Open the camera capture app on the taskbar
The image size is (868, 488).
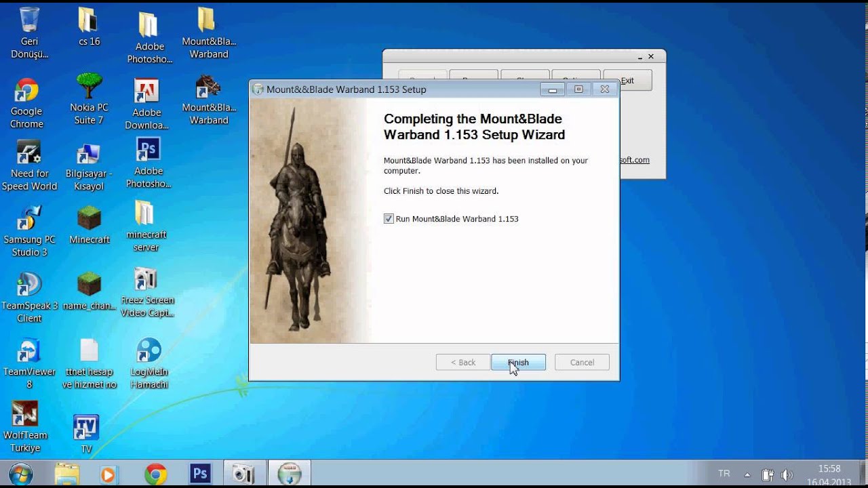point(243,473)
